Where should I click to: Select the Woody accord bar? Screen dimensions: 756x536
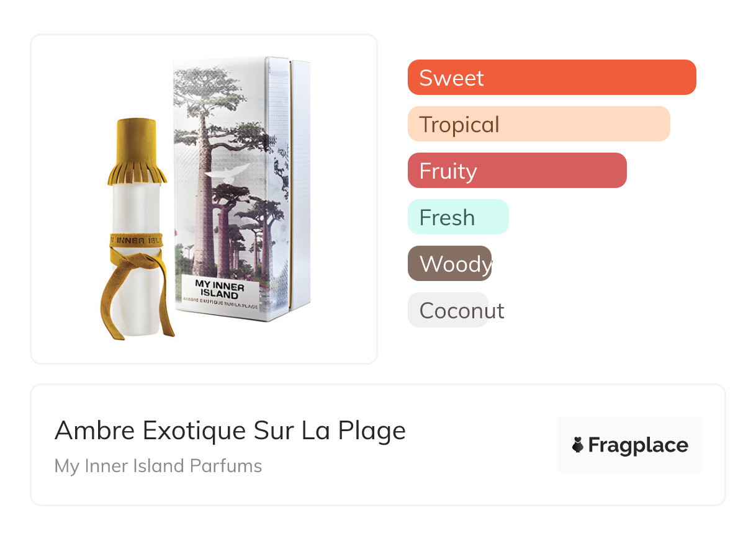pos(449,264)
